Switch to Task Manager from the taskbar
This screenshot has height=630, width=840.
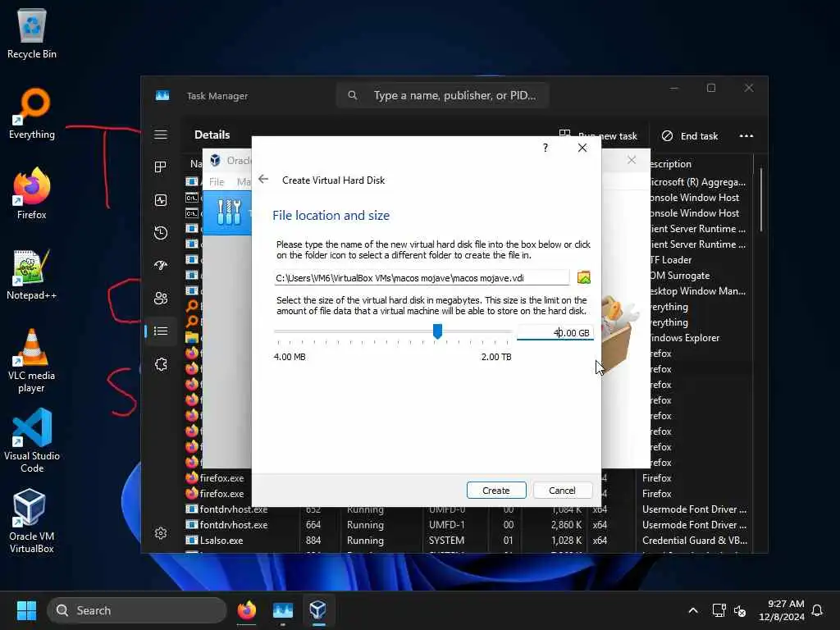click(282, 610)
